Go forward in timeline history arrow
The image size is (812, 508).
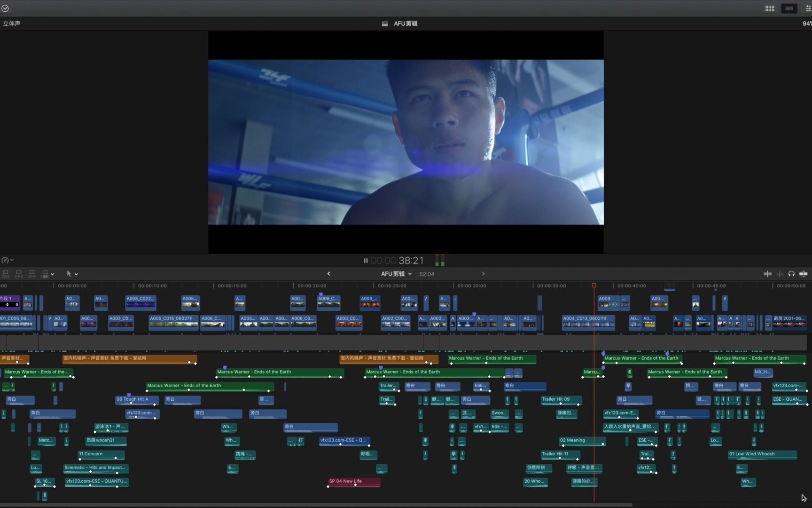coord(483,274)
